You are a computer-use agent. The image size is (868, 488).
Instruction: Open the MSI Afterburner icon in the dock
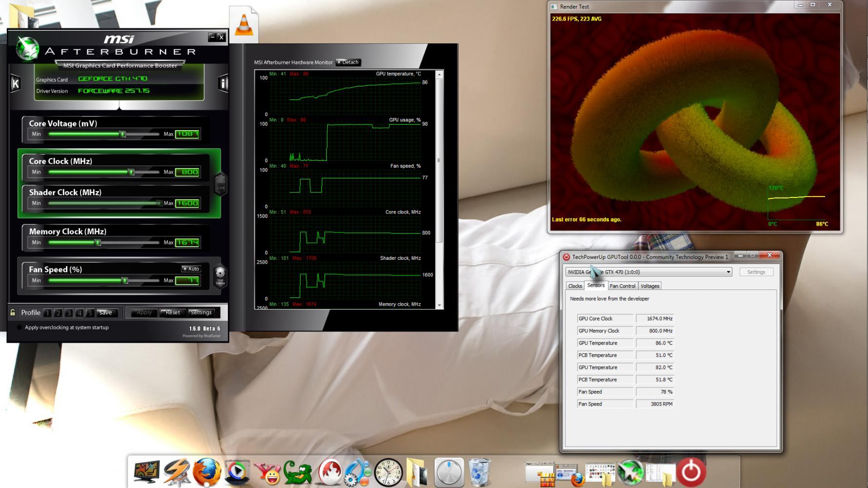[630, 472]
